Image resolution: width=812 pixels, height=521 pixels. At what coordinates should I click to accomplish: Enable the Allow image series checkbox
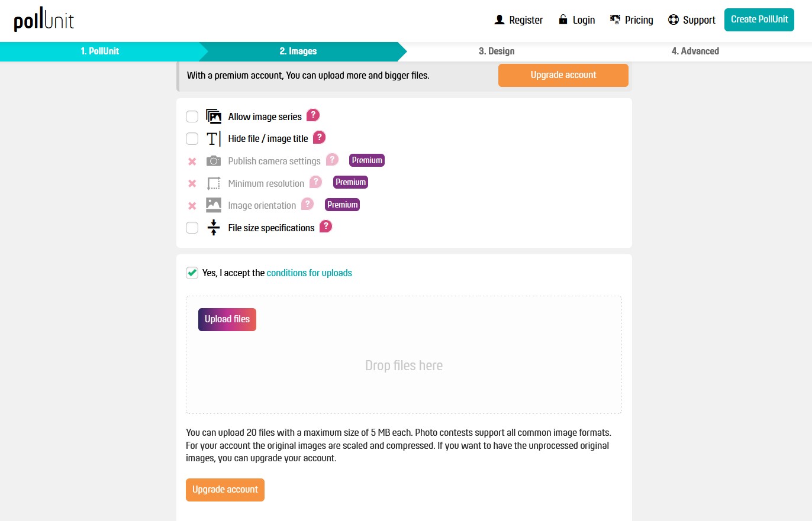coord(192,117)
